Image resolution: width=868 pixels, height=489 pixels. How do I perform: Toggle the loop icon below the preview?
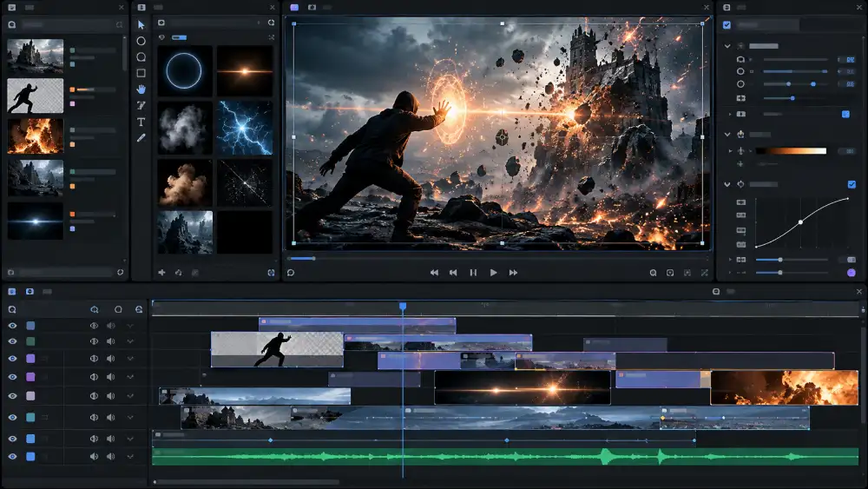click(291, 273)
